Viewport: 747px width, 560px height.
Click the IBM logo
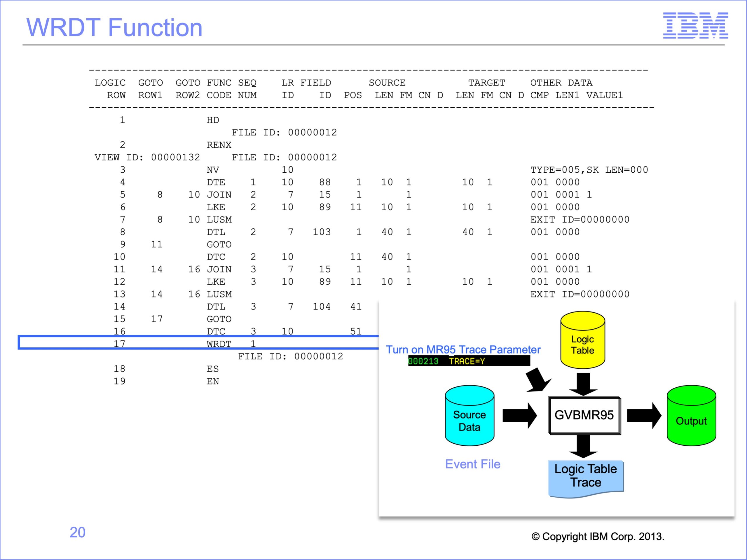tap(695, 25)
